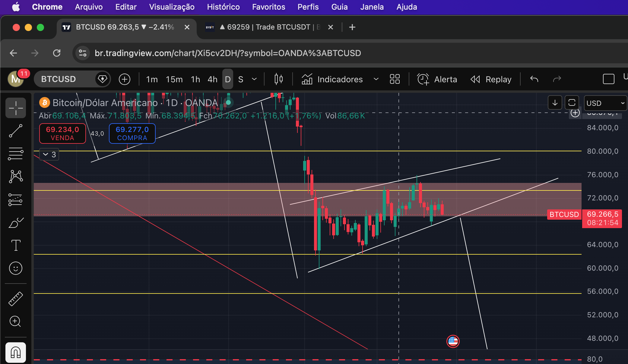The width and height of the screenshot is (628, 364).
Task: Toggle the magnet mode
Action: click(16, 352)
